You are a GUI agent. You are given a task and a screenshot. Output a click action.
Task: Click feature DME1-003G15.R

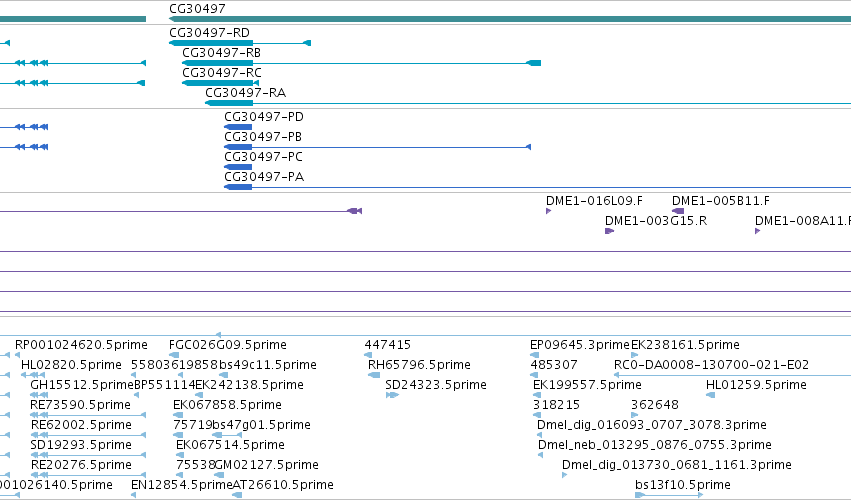[656, 221]
